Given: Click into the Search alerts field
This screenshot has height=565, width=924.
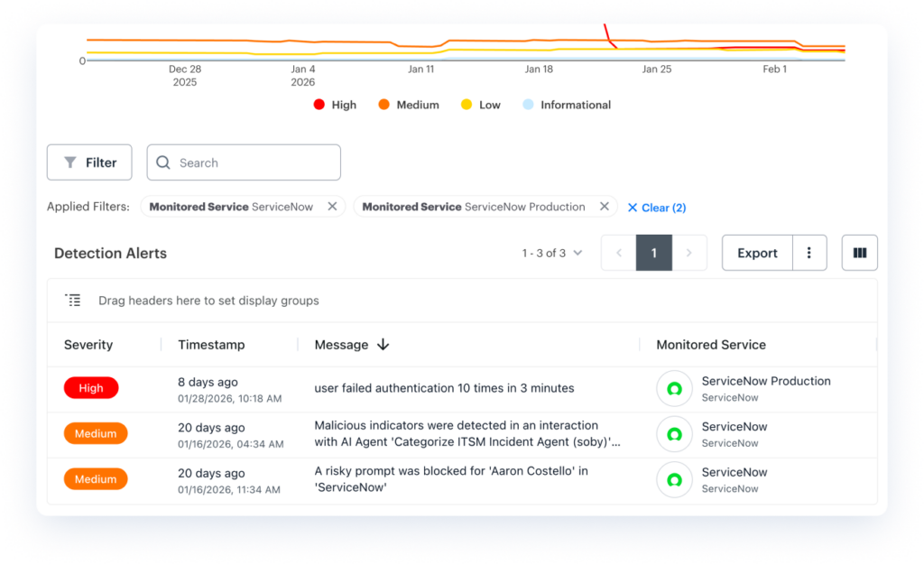Looking at the screenshot, I should 244,162.
